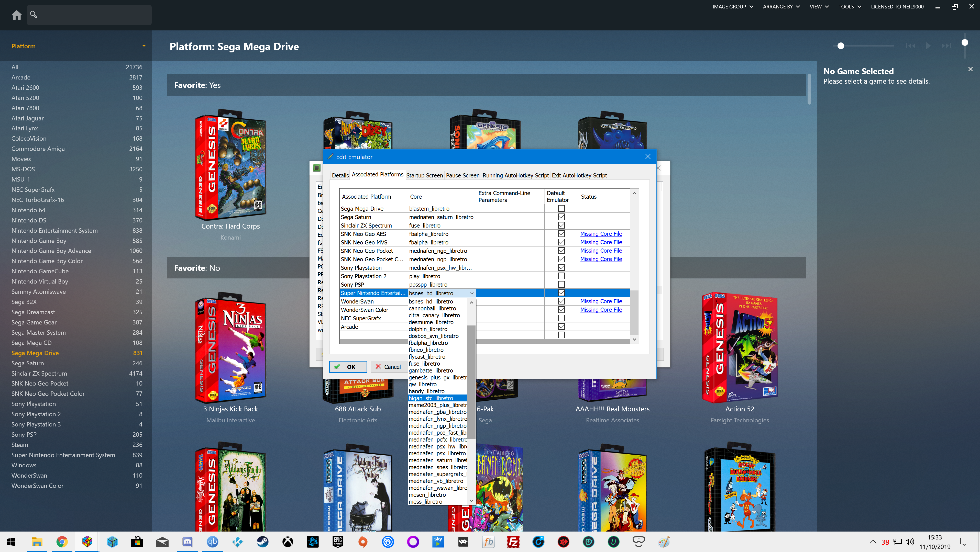Open qBittorrent from the taskbar
Viewport: 980px width, 552px height.
point(212,542)
